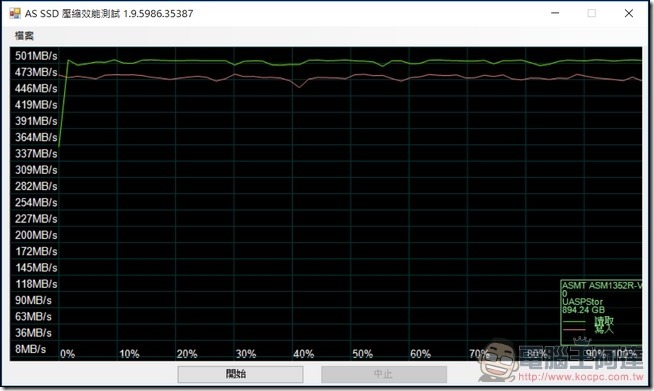Click the 337MB/s axis label

coord(36,154)
